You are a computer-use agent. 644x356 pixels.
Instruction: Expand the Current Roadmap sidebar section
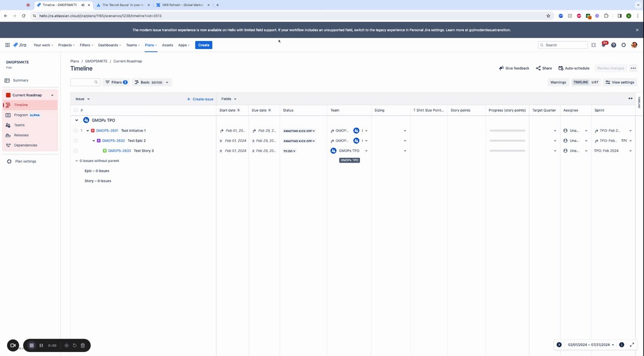52,95
